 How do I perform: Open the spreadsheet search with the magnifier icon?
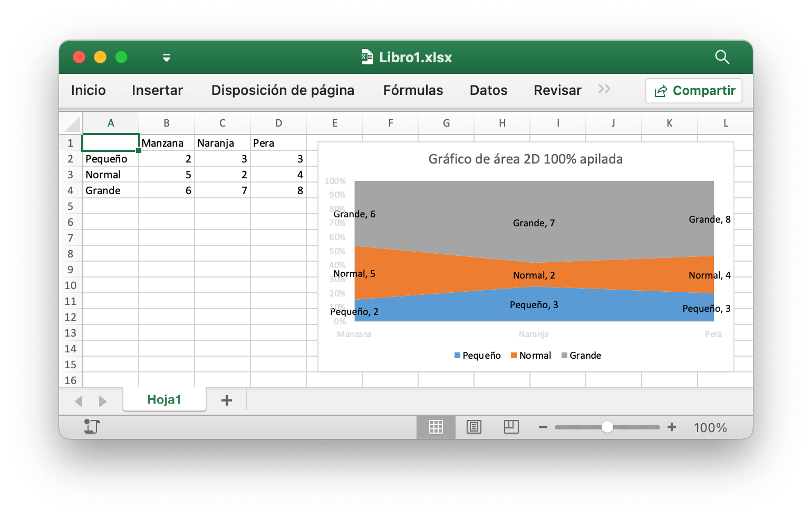point(722,57)
